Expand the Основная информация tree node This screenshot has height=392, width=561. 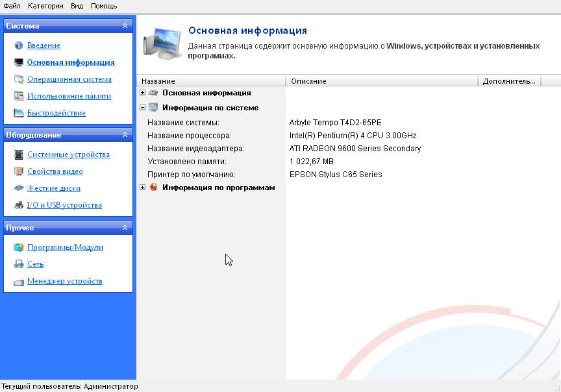pos(142,93)
